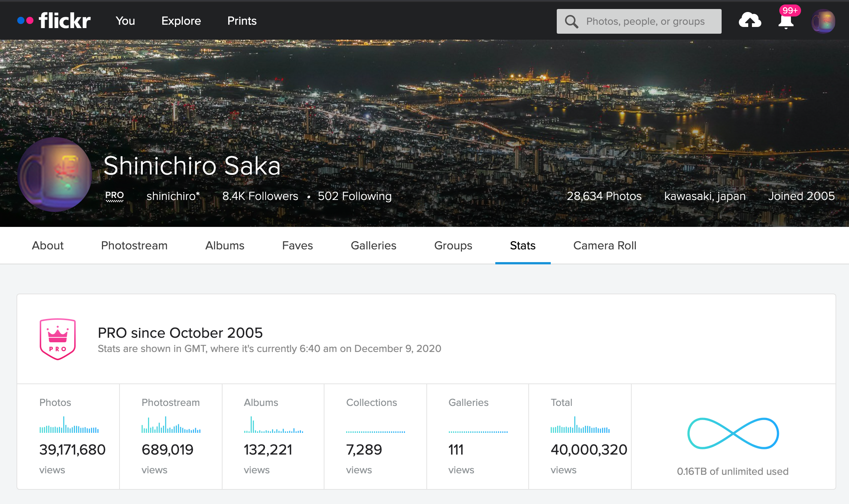
Task: Click the pink PRO shield badge
Action: pyautogui.click(x=58, y=339)
